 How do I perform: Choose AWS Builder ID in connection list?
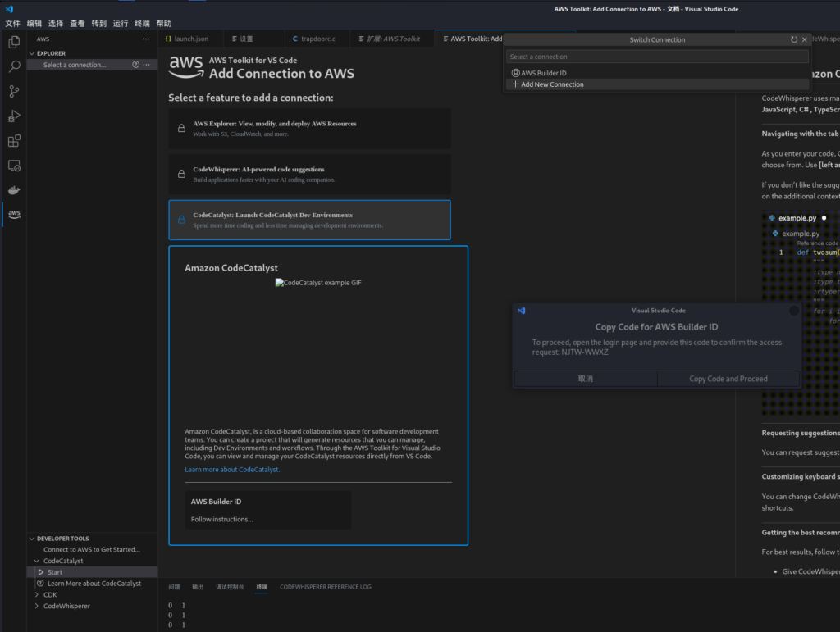[x=657, y=73]
